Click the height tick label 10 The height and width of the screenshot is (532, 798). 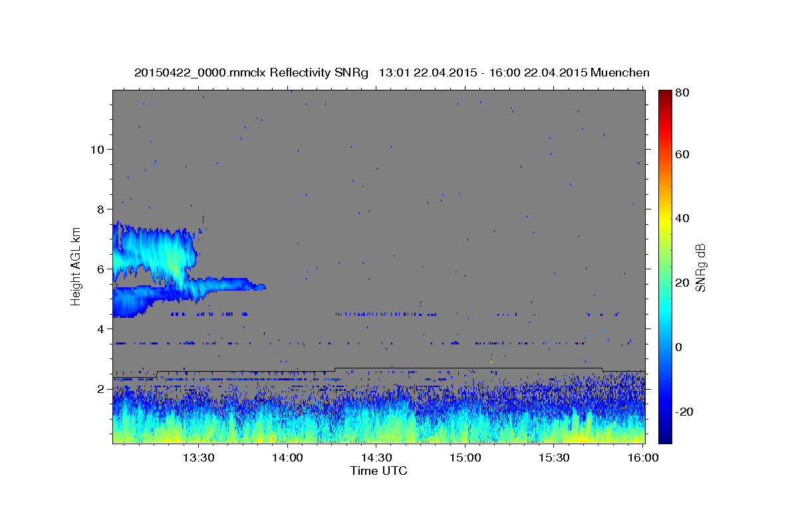pos(97,149)
